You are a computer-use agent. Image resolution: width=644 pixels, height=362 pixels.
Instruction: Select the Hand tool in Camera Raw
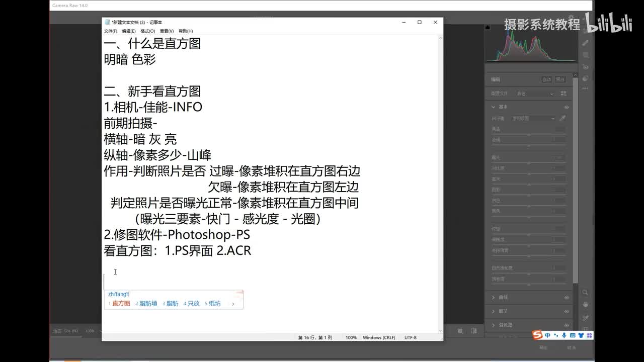click(x=586, y=305)
